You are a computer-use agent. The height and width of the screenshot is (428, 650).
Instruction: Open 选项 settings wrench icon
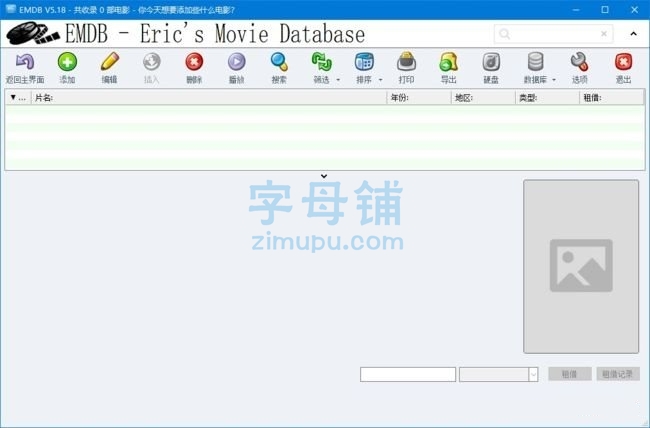pyautogui.click(x=579, y=62)
